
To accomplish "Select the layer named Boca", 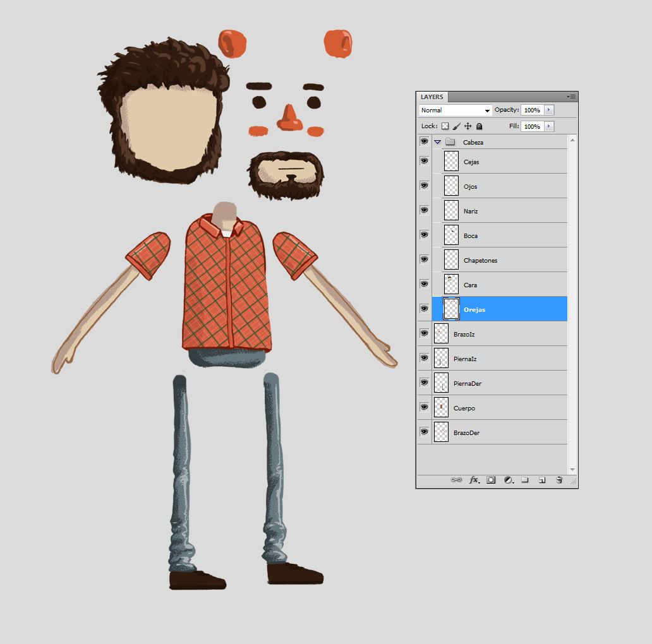I will [x=470, y=236].
